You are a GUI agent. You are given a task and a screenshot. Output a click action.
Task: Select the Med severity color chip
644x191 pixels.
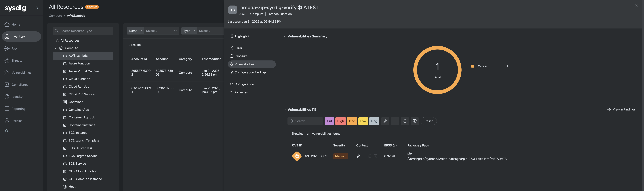(x=352, y=121)
